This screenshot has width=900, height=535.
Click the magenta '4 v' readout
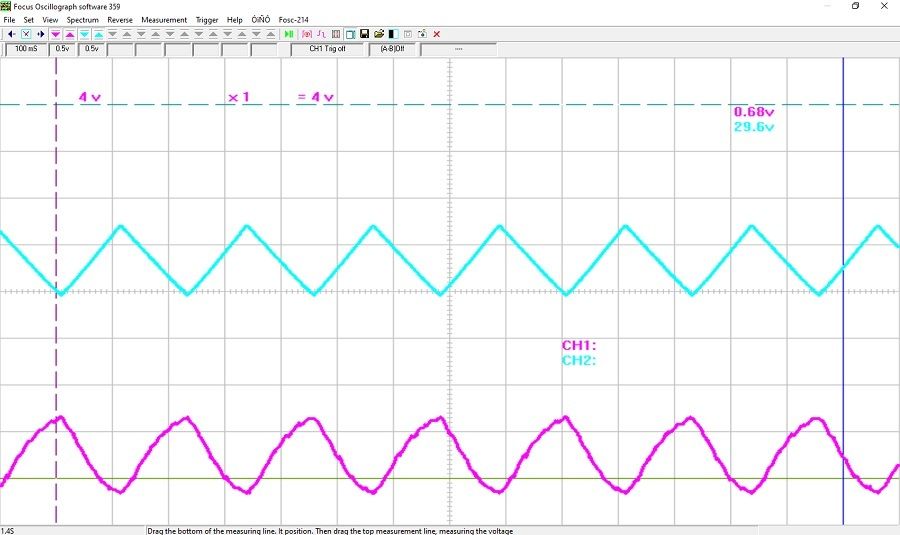(90, 97)
